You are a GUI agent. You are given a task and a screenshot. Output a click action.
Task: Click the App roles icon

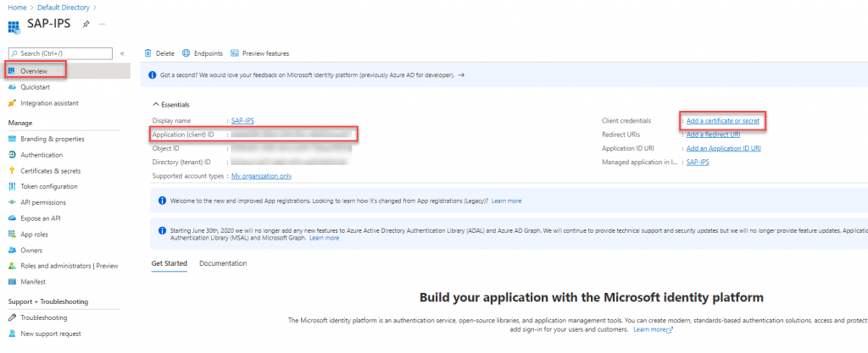(12, 234)
